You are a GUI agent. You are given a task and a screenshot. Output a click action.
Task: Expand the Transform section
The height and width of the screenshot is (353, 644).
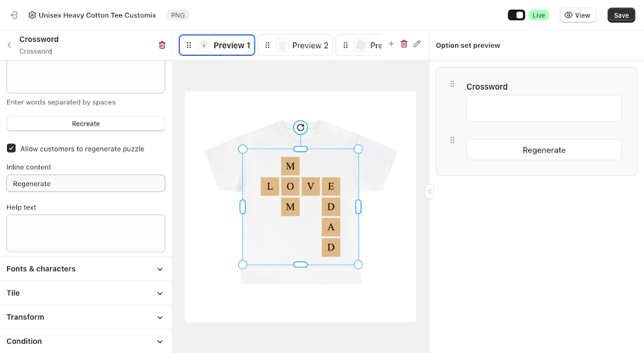pos(86,317)
